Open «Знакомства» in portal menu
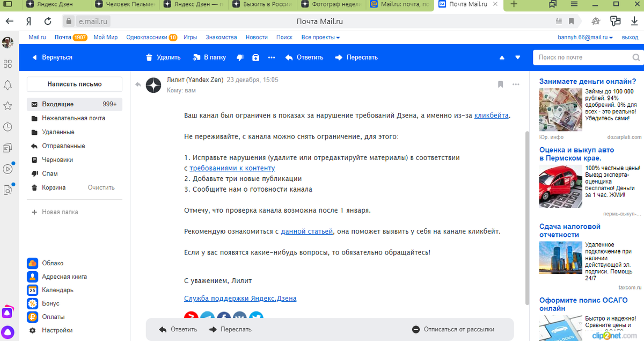Screen dimensions: 644x341 pyautogui.click(x=221, y=38)
